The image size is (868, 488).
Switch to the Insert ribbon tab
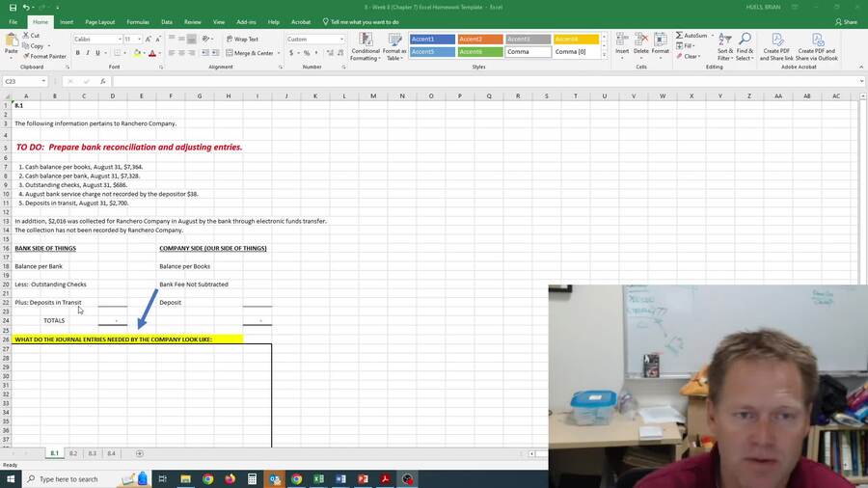point(67,22)
